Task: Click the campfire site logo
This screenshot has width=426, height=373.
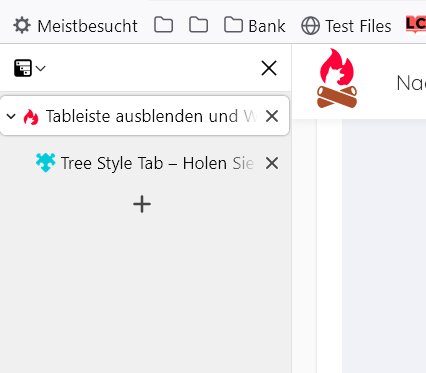Action: pyautogui.click(x=337, y=79)
